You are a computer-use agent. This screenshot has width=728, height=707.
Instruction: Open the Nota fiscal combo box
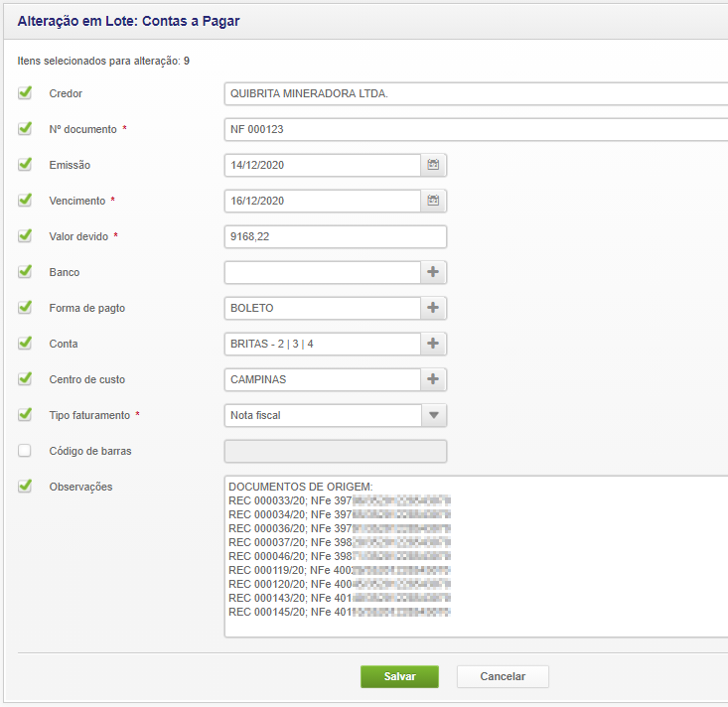pyautogui.click(x=323, y=415)
